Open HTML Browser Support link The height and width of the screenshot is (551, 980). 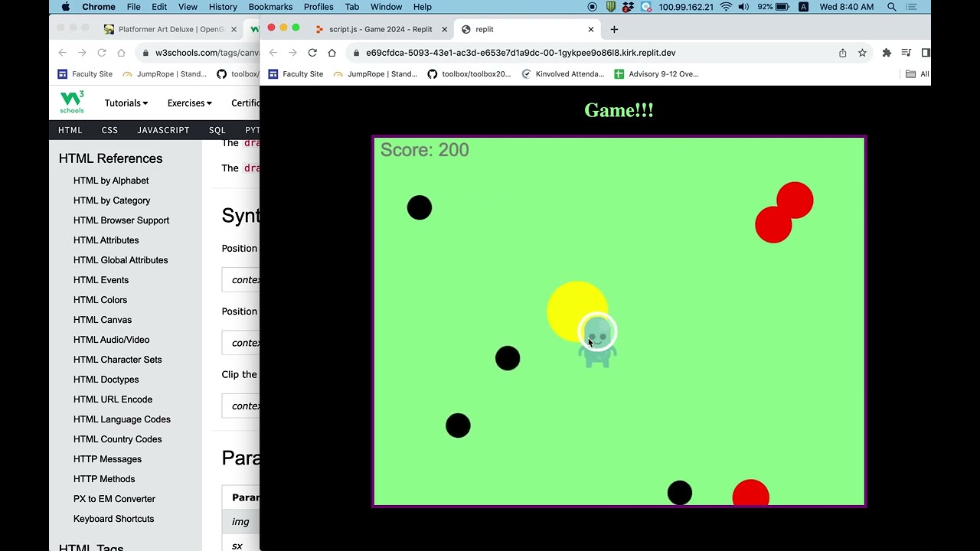[121, 220]
